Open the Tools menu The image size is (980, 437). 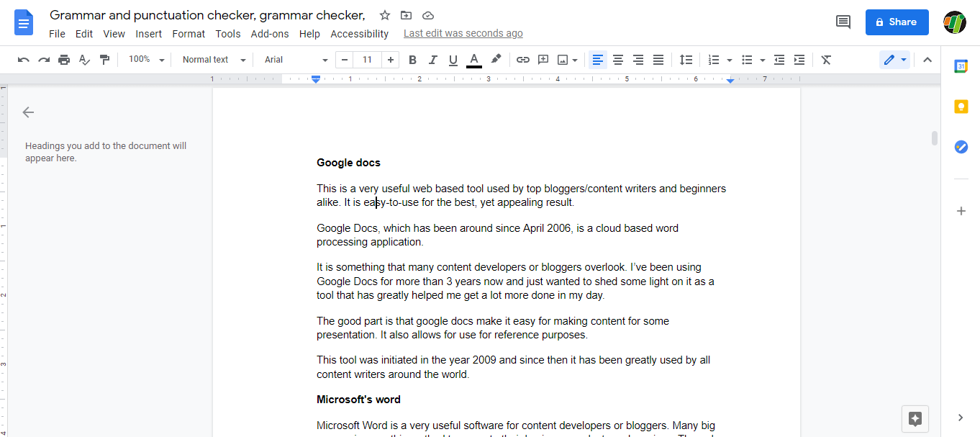pos(228,34)
